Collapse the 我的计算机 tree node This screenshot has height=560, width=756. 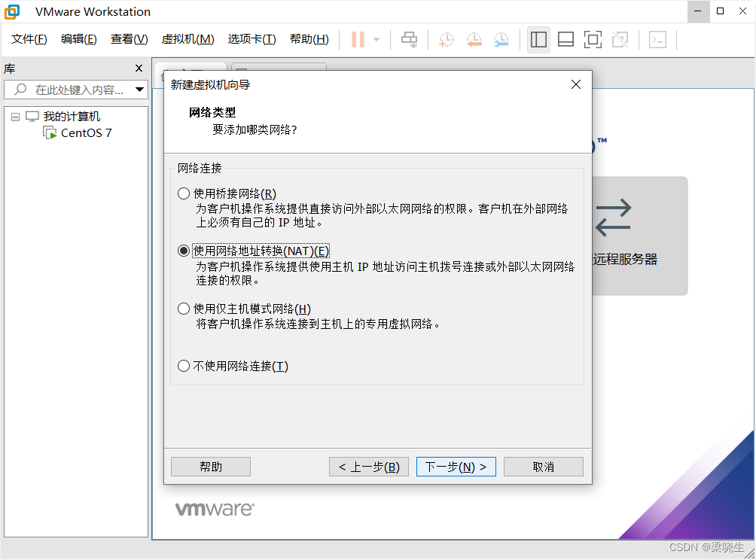point(15,117)
